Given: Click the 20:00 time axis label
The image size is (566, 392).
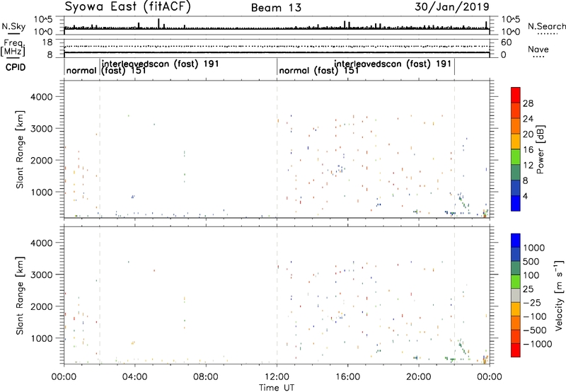Looking at the screenshot, I should click(x=419, y=376).
